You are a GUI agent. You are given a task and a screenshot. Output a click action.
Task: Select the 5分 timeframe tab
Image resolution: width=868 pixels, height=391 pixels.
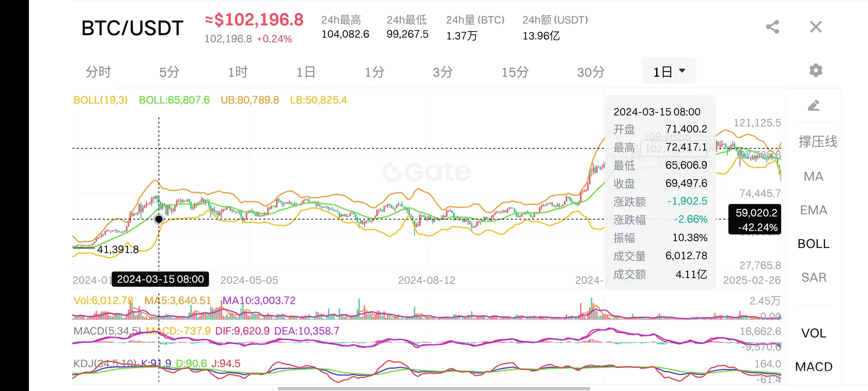(169, 72)
